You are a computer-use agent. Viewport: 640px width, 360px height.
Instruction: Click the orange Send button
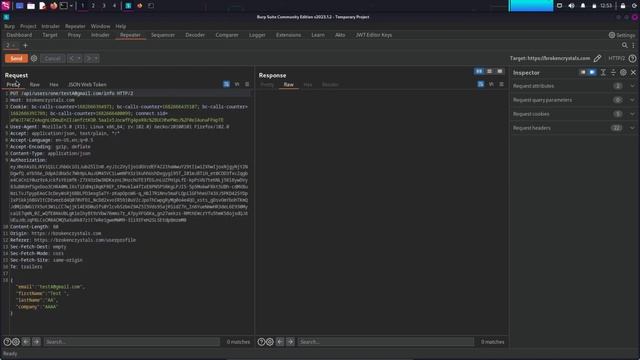[16, 58]
